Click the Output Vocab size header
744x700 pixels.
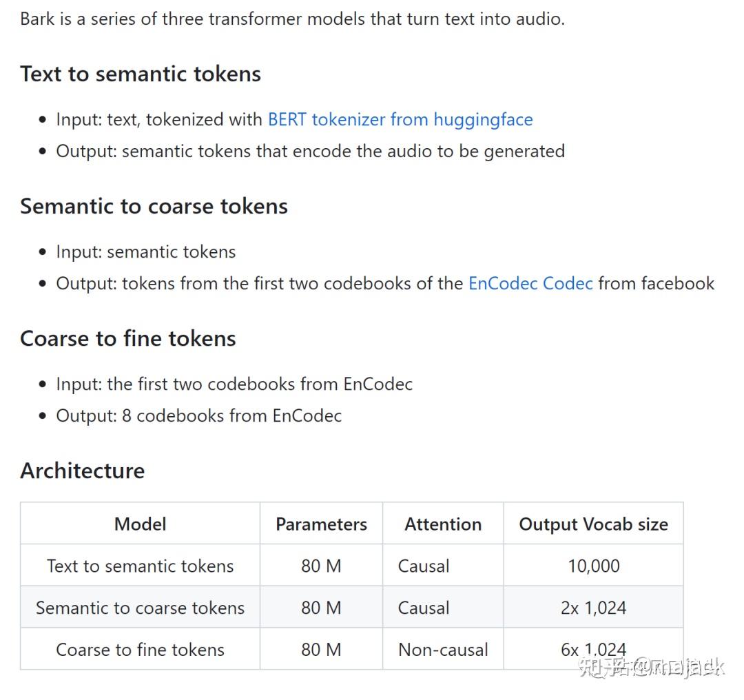(x=593, y=524)
